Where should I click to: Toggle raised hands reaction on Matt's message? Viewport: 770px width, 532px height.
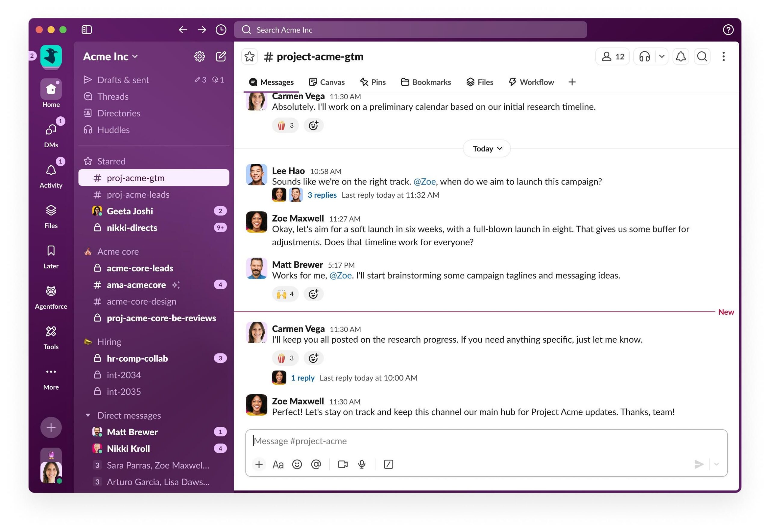pyautogui.click(x=285, y=294)
